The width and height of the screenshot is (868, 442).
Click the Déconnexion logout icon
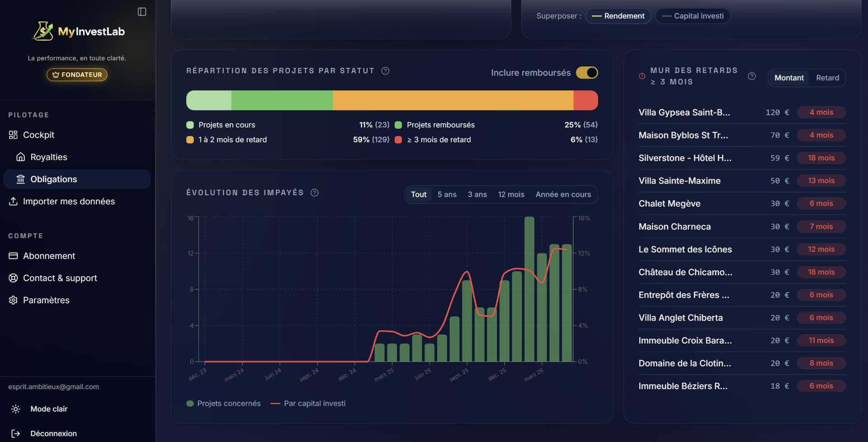click(16, 433)
